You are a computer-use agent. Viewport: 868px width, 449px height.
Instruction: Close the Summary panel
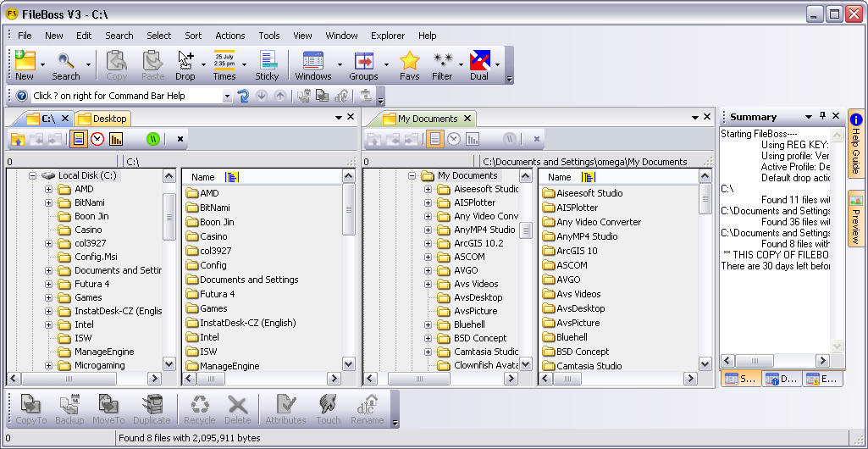(836, 116)
